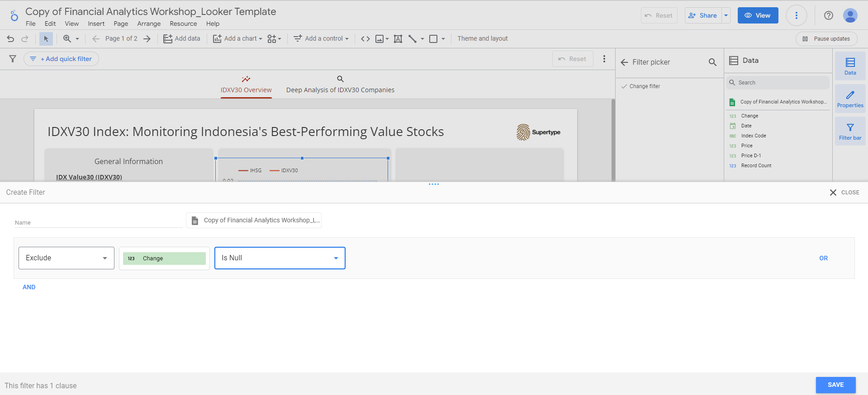Click Add quick filter chip

[61, 59]
